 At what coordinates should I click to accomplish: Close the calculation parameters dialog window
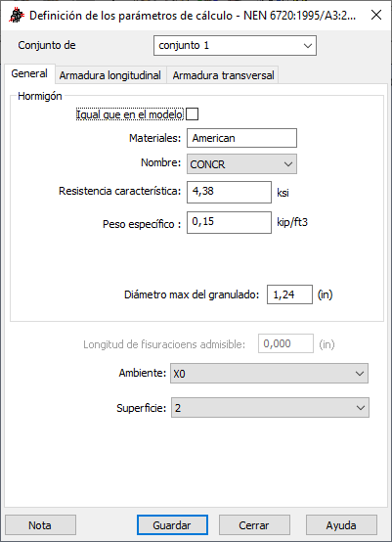(x=376, y=16)
